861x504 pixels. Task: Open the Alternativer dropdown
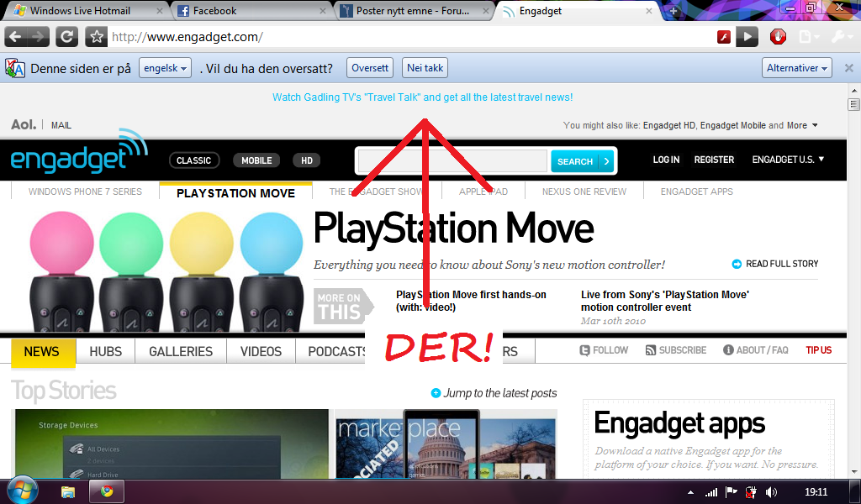[x=797, y=68]
